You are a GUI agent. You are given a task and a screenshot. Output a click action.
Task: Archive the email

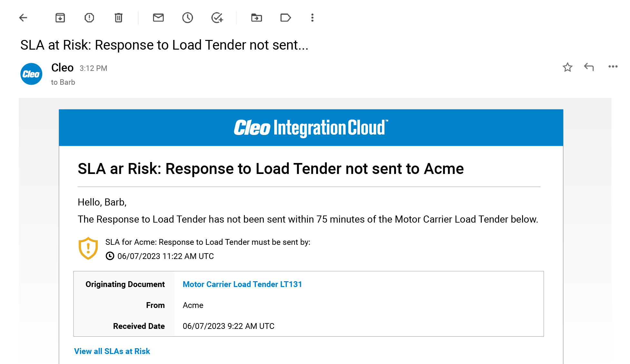60,18
